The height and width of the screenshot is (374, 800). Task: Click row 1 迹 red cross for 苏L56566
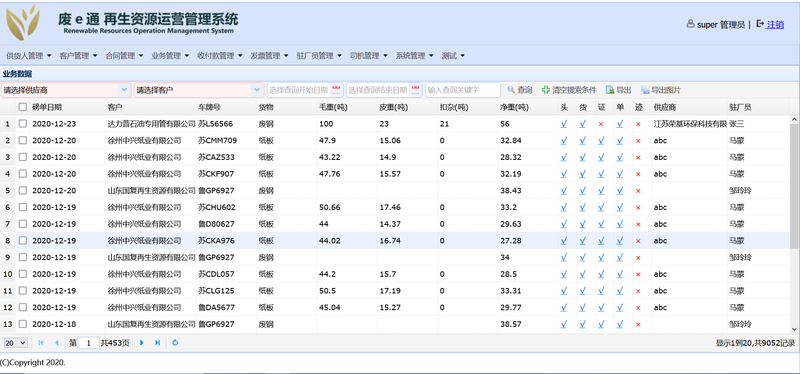[x=638, y=124]
